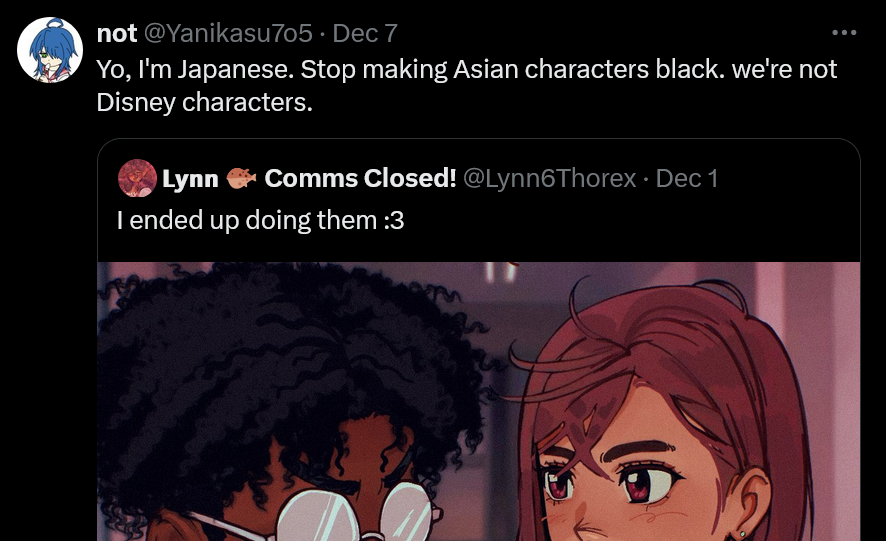Click the display name "not"
This screenshot has width=886, height=541.
coord(116,33)
